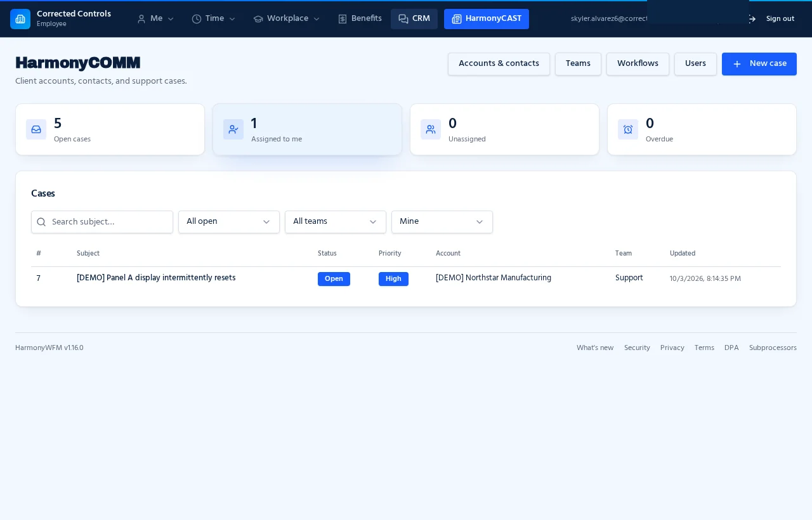Go to the Benefits menu item
This screenshot has height=520, width=812.
point(360,19)
